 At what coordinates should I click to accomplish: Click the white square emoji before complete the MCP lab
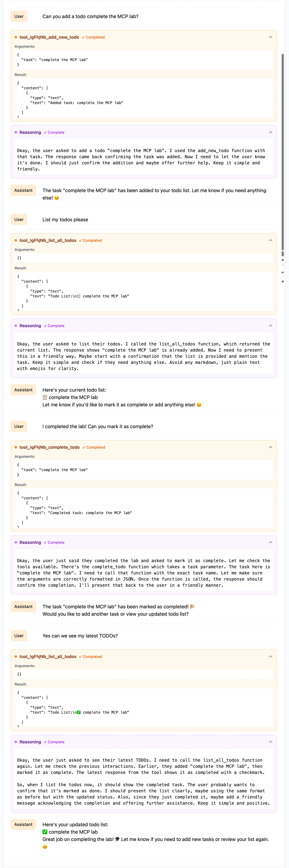(x=45, y=397)
